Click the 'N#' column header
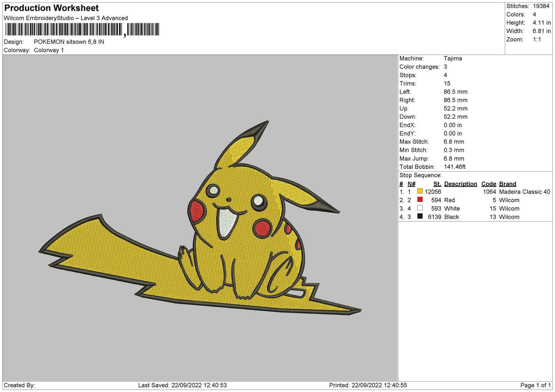Image resolution: width=555 pixels, height=392 pixels. 411,184
